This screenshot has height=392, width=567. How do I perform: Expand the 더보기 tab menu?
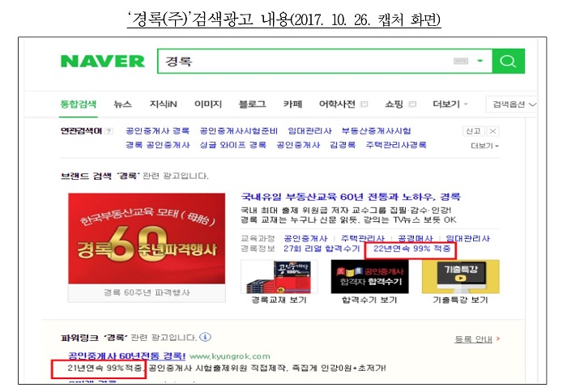pyautogui.click(x=450, y=104)
